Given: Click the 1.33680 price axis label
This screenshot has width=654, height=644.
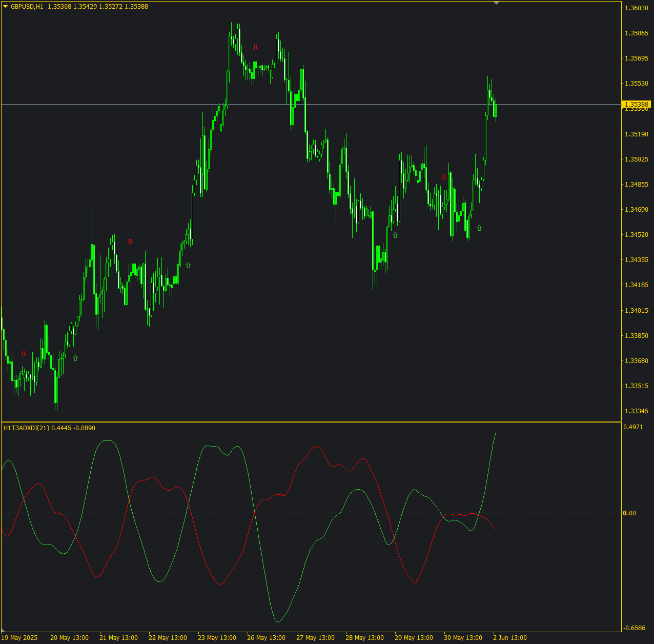Looking at the screenshot, I should click(x=636, y=360).
